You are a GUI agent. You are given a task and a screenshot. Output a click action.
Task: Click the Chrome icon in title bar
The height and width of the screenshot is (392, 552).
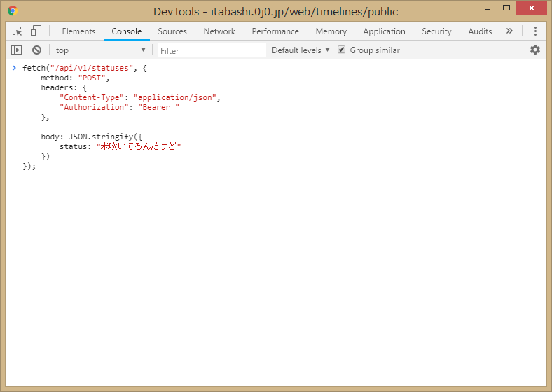point(13,11)
